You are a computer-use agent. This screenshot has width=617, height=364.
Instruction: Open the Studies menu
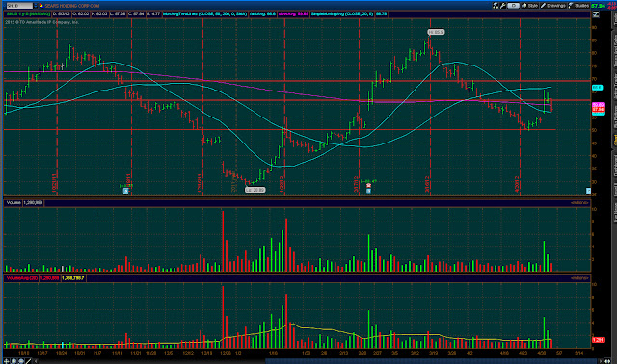click(x=578, y=6)
